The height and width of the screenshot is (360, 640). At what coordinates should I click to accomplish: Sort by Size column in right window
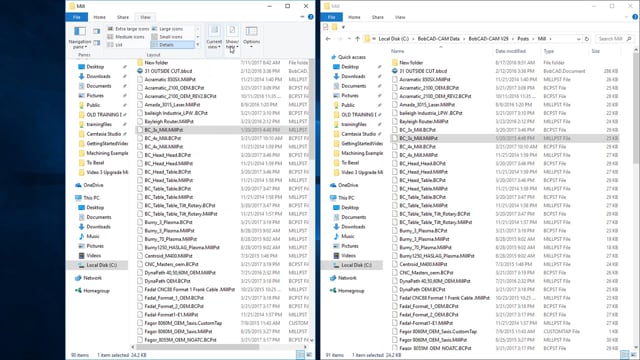596,51
